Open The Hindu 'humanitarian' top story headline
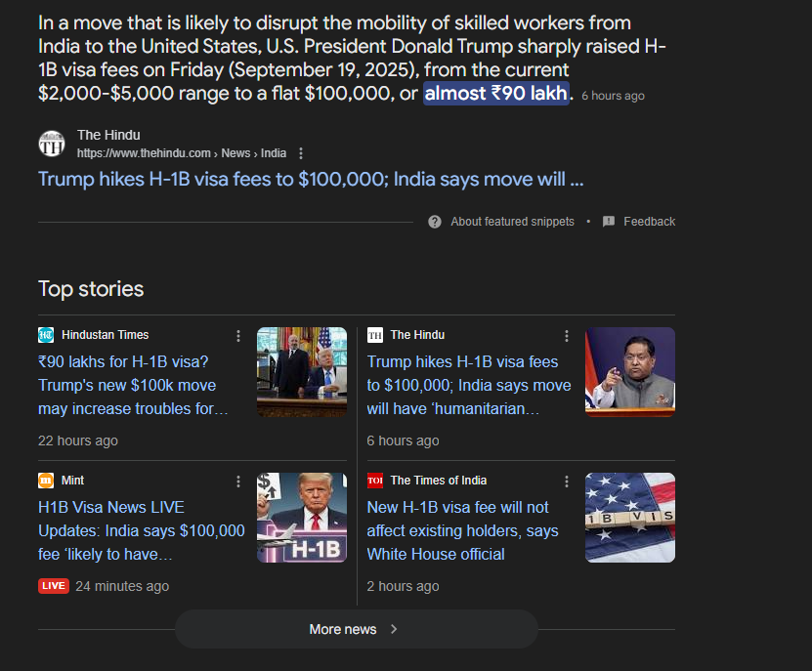Screen dimensions: 812x671 [x=469, y=385]
